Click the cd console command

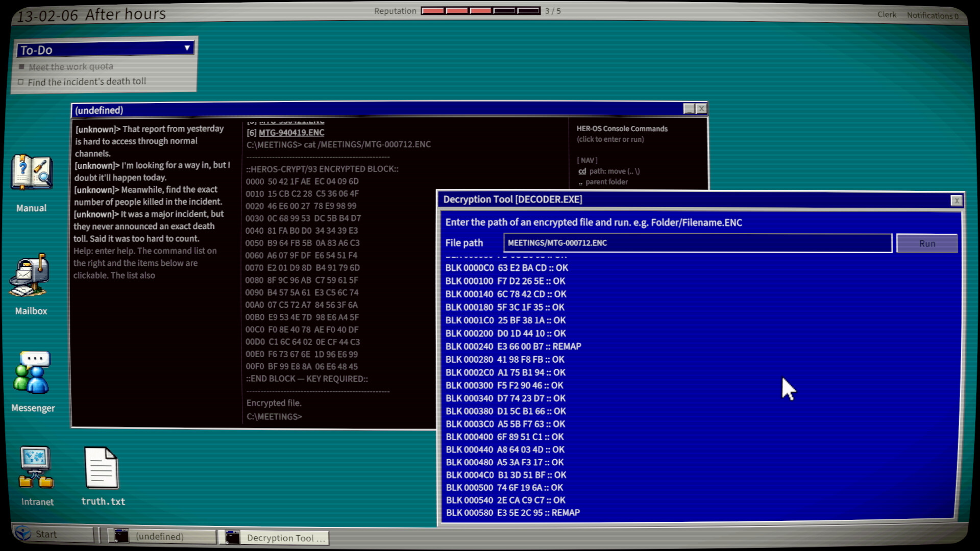[x=582, y=171]
